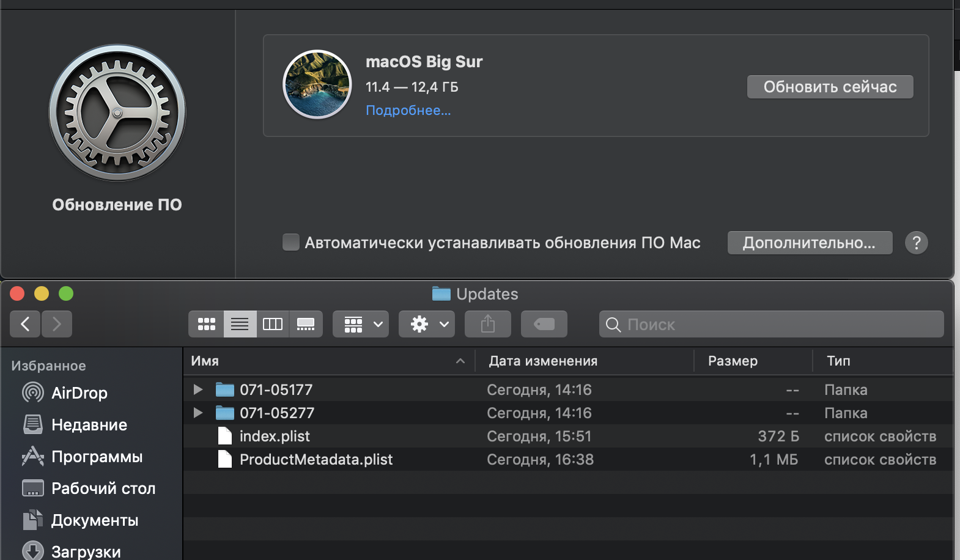
Task: Select the index.plist file icon
Action: [x=225, y=436]
